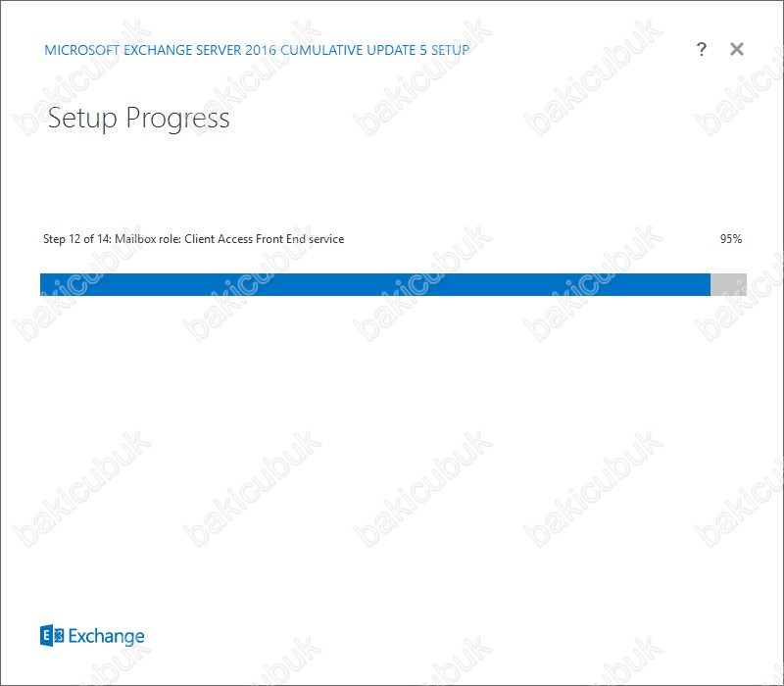
Task: Click the Setup Progress heading
Action: tap(138, 119)
